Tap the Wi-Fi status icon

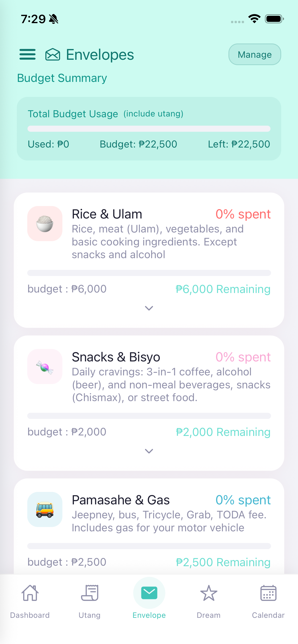coord(254,19)
